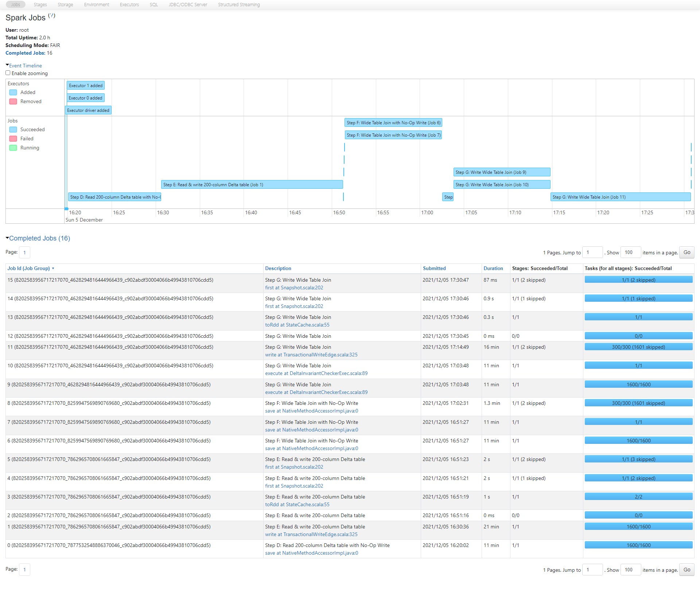The image size is (700, 590).
Task: Click job 9 progress bar 1600/1600
Action: (638, 384)
